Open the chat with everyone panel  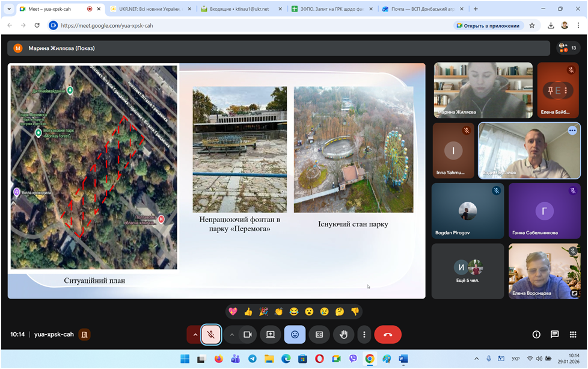point(554,335)
